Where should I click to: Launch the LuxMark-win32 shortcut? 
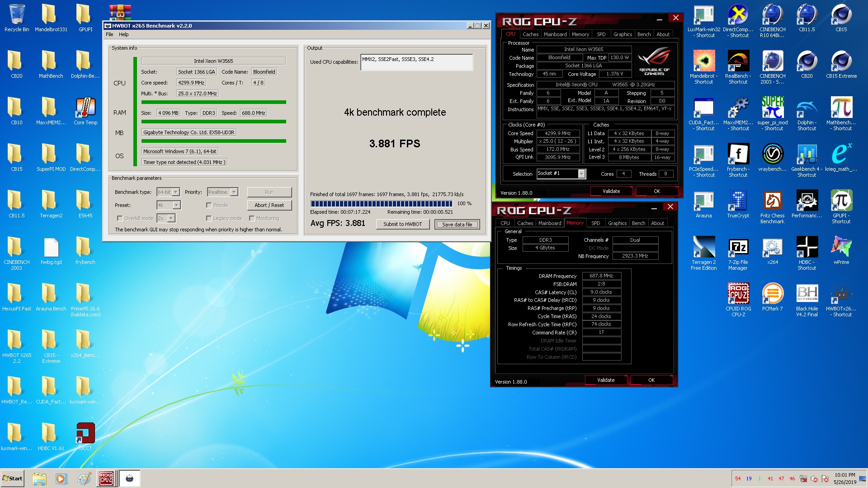704,21
